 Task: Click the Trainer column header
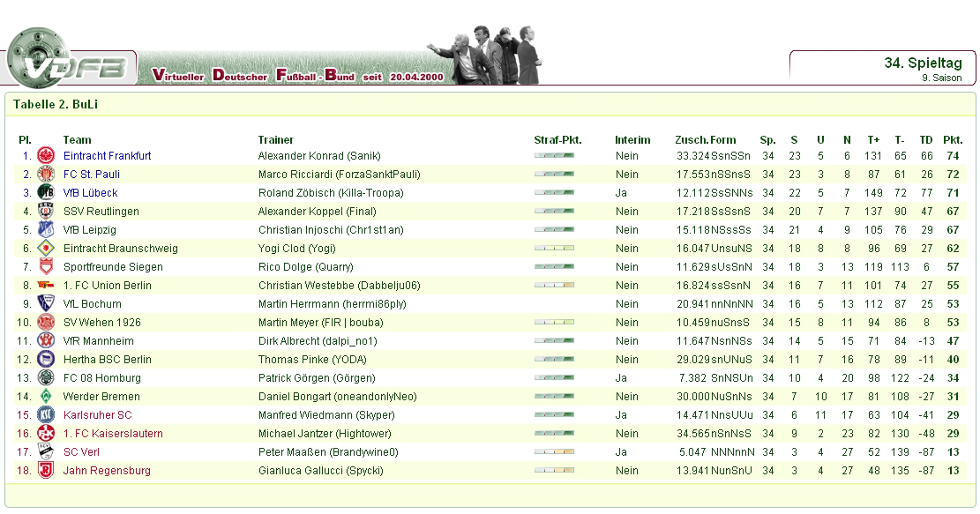tap(275, 140)
